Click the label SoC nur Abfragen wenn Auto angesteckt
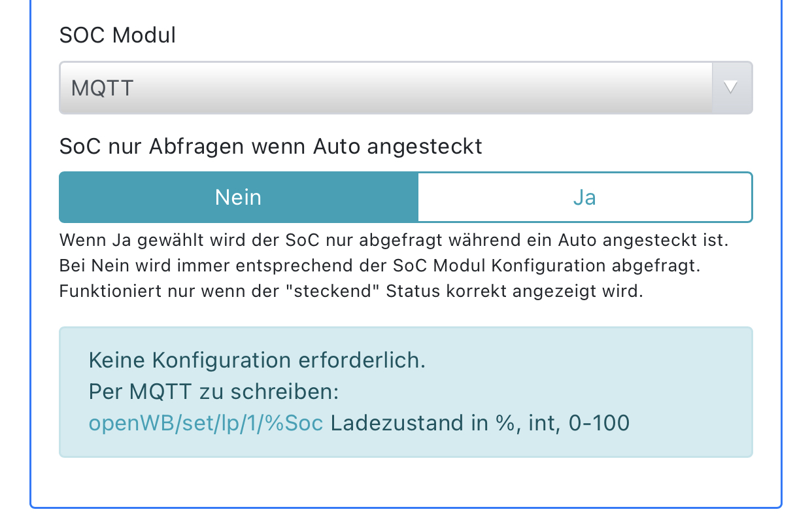The height and width of the screenshot is (518, 812). pyautogui.click(x=271, y=147)
